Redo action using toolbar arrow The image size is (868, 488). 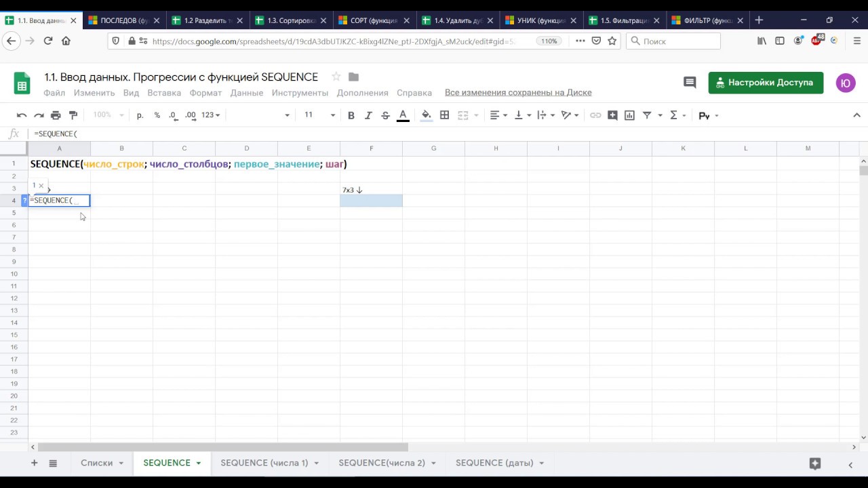(39, 115)
